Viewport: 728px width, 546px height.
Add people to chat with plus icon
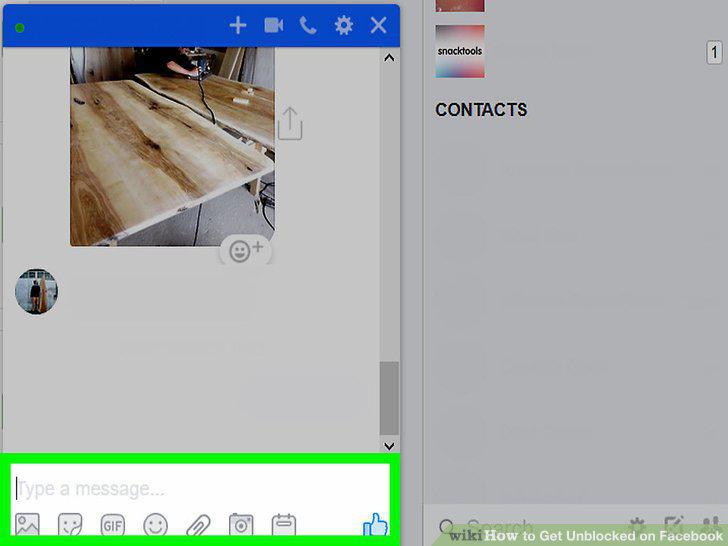238,25
